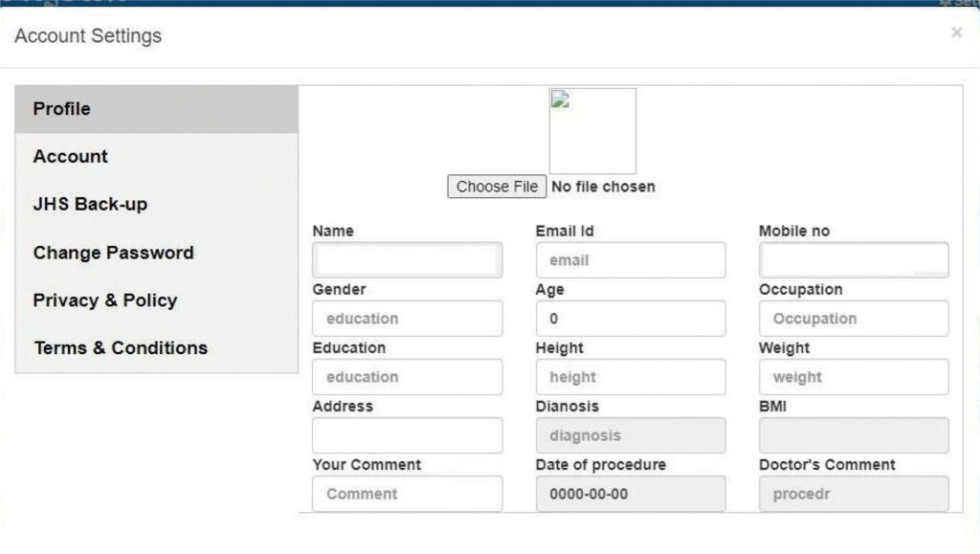This screenshot has width=980, height=554.
Task: Select the profile picture placeholder
Action: pyautogui.click(x=592, y=131)
